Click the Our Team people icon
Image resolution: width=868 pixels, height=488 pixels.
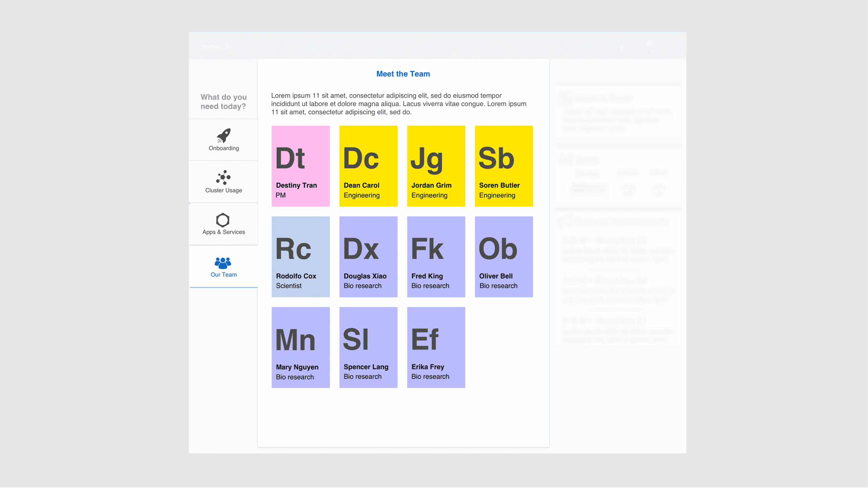point(223,263)
